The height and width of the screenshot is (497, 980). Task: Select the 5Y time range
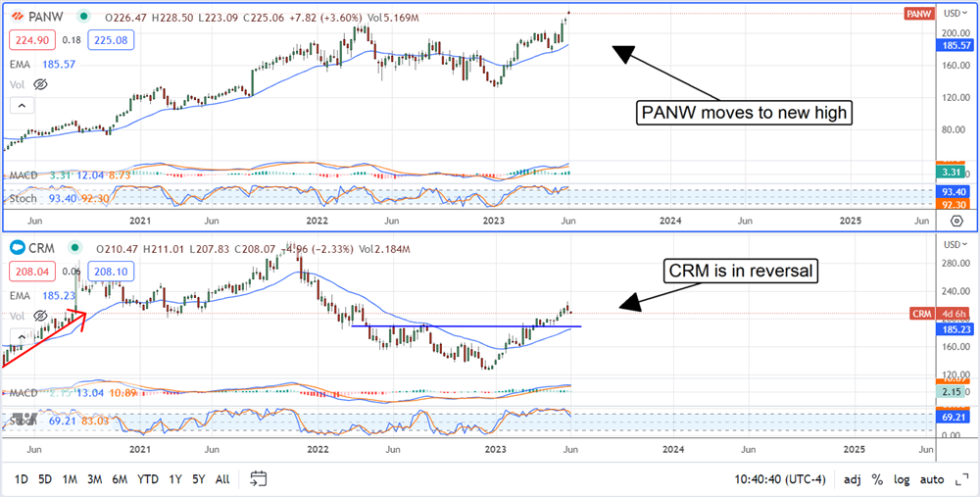tap(199, 479)
